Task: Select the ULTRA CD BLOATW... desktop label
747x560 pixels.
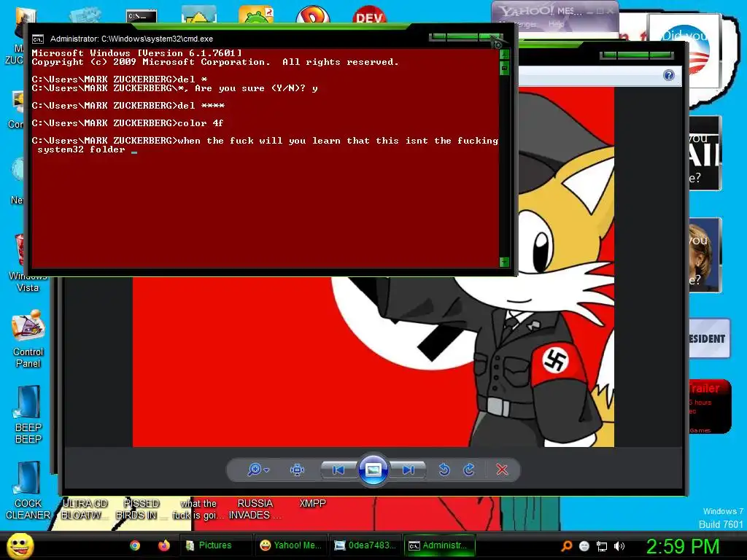Action: [x=85, y=509]
